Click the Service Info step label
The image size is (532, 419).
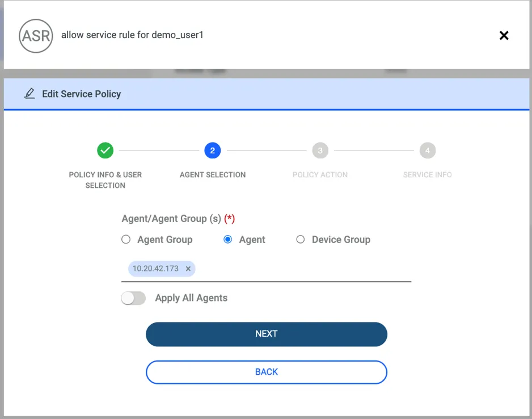[x=428, y=174]
